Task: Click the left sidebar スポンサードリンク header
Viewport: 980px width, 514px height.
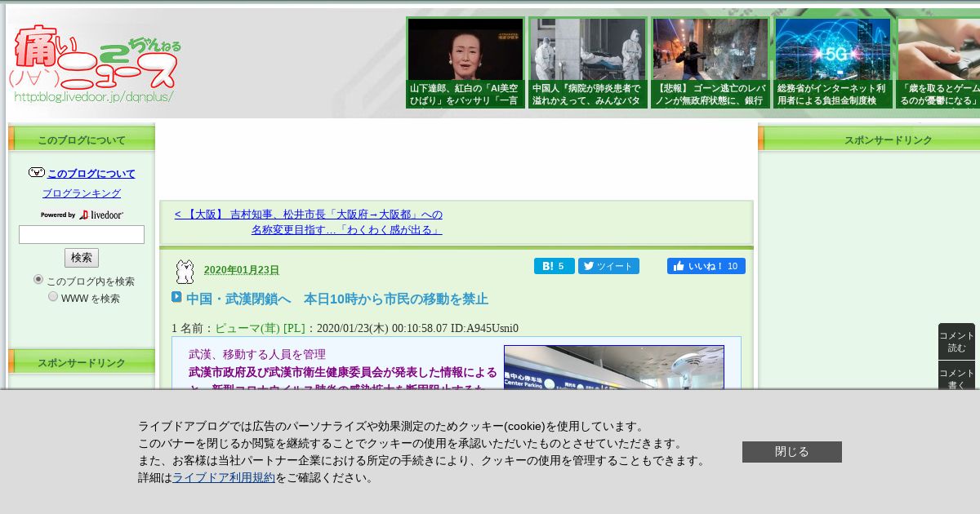Action: pos(82,363)
